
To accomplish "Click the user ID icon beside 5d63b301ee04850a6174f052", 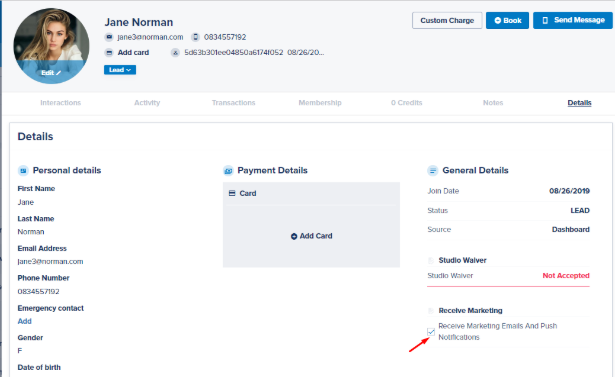I will [x=175, y=53].
